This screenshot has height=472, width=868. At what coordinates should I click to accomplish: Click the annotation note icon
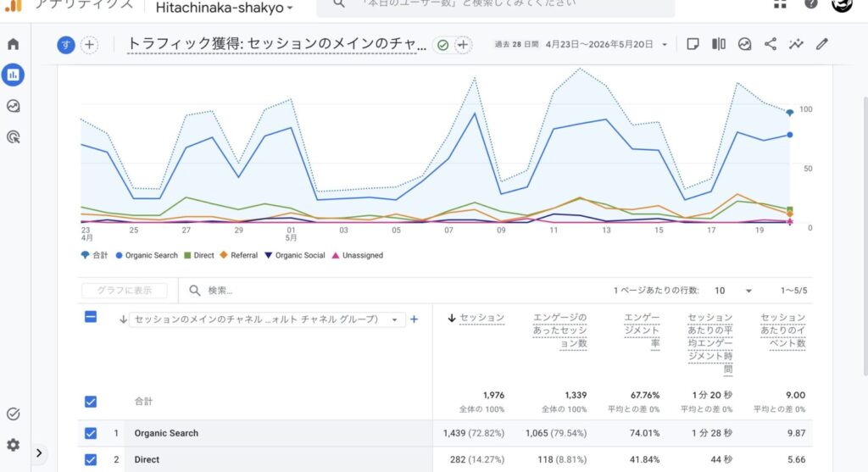pyautogui.click(x=693, y=44)
